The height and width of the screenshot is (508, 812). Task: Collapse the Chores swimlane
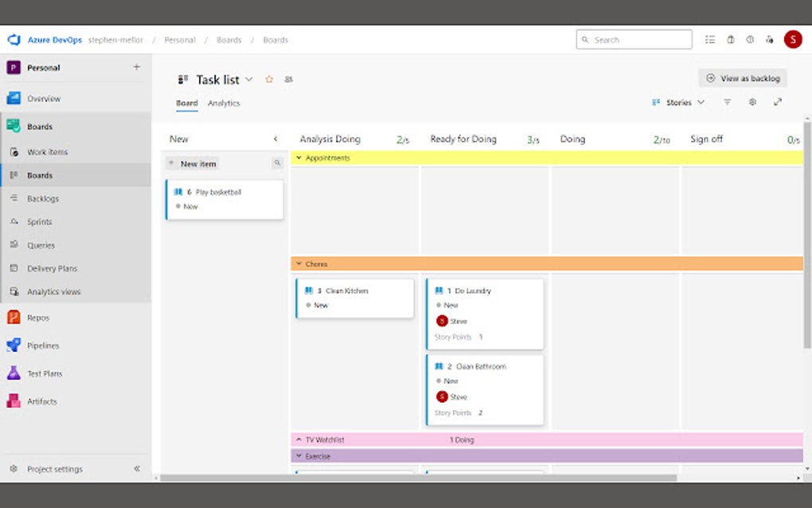coord(298,264)
